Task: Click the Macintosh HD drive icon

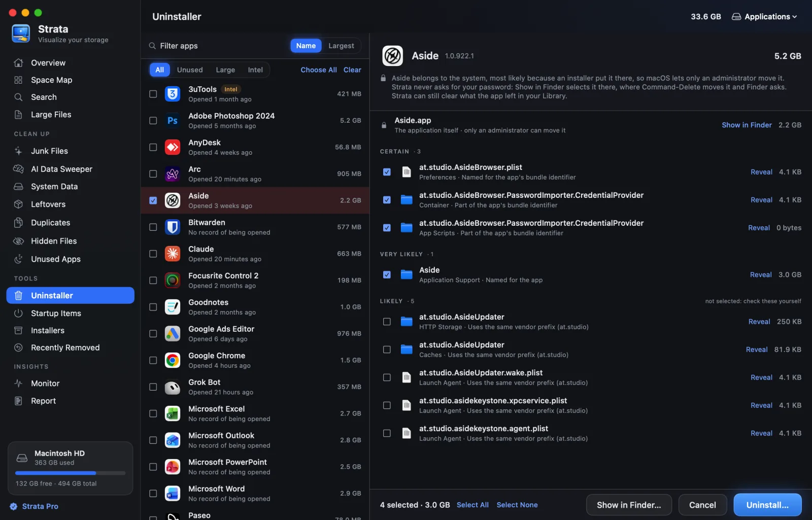Action: click(22, 458)
